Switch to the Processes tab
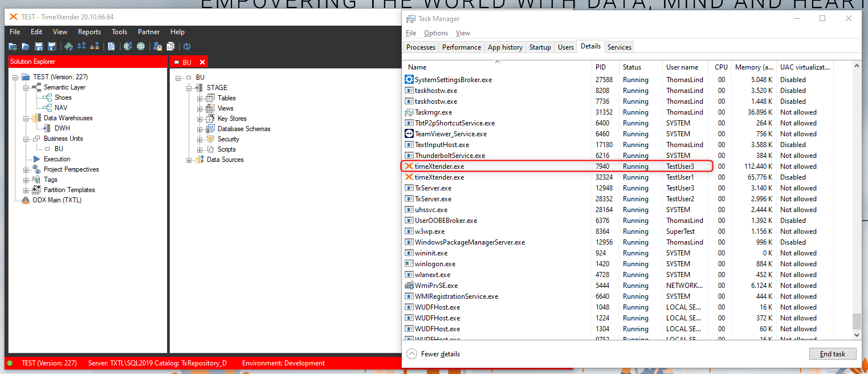Image resolution: width=868 pixels, height=374 pixels. (421, 47)
